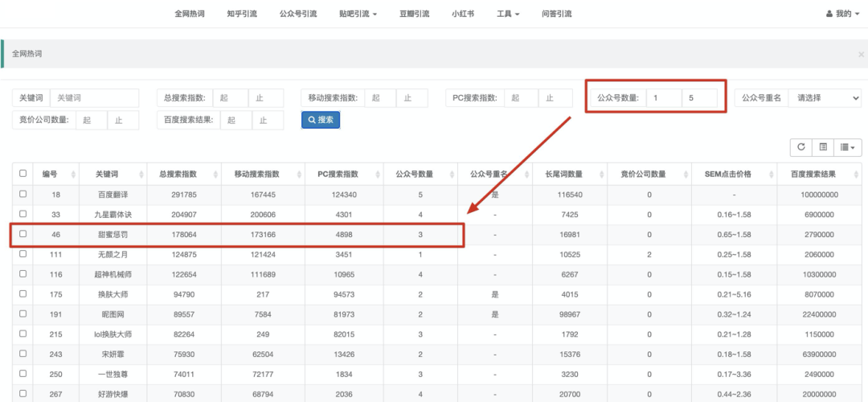Click long-tail count 98967

pos(570,314)
